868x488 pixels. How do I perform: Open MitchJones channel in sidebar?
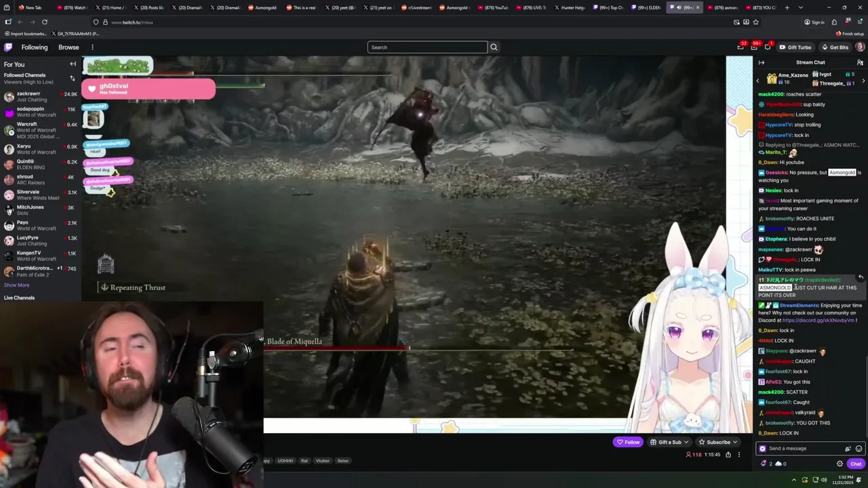[x=41, y=210]
